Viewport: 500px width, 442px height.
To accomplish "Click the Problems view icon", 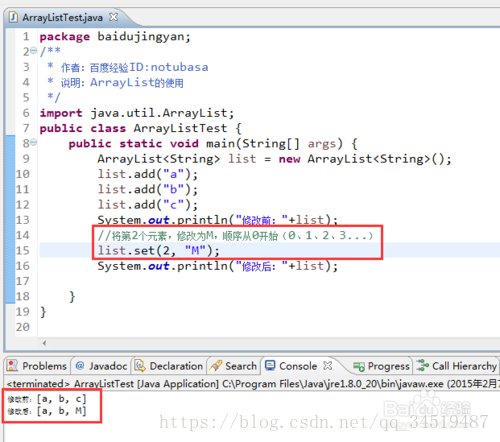I will [x=12, y=366].
